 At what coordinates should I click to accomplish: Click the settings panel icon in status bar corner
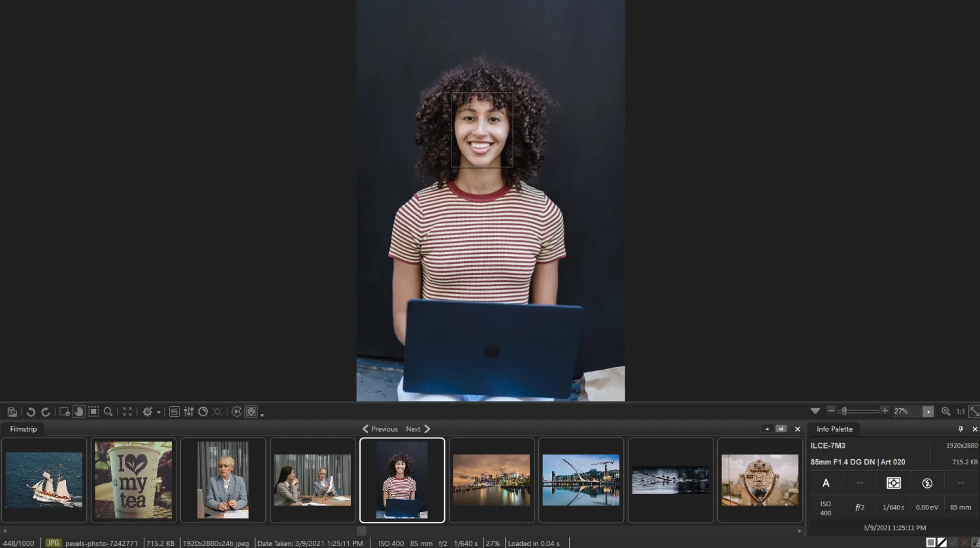(975, 543)
